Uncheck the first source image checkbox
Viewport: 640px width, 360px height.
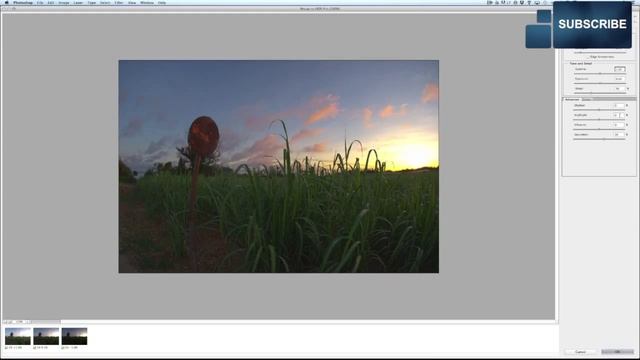click(7, 348)
